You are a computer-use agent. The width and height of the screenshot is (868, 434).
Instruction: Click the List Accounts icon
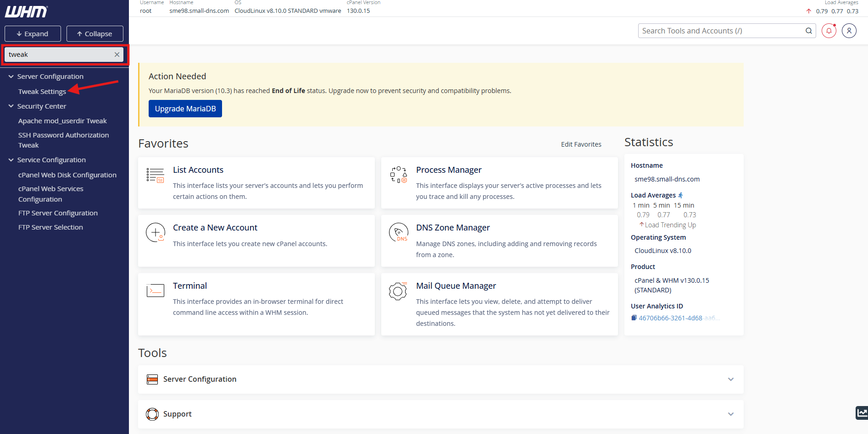pos(155,175)
